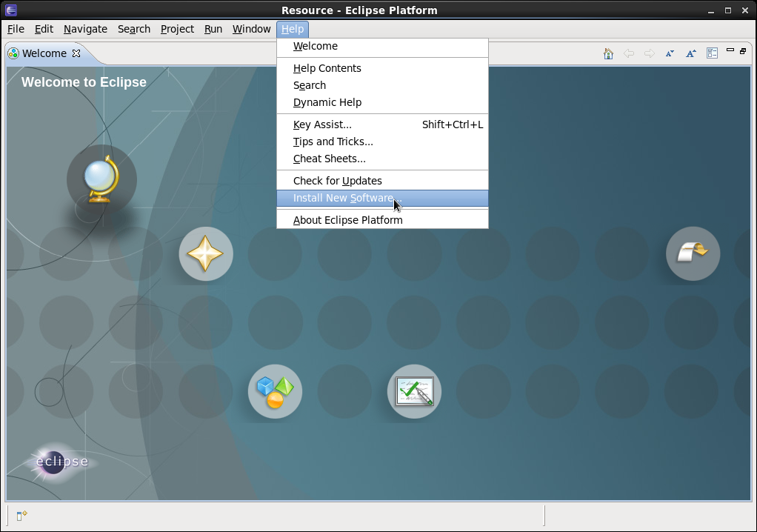Select Install New Software... entry
757x532 pixels.
point(382,198)
